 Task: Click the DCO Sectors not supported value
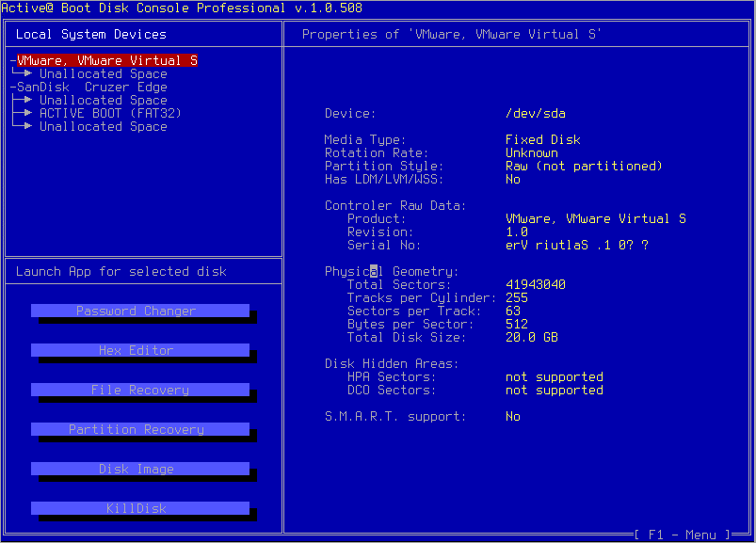pos(555,391)
